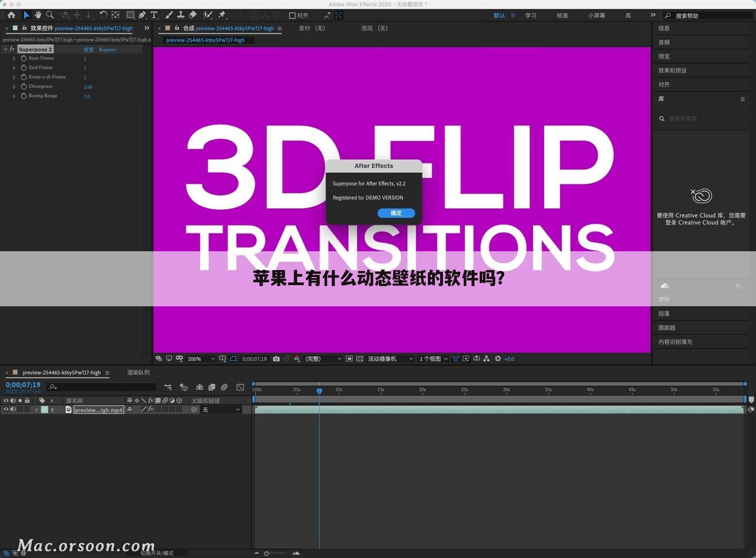This screenshot has width=756, height=558.
Task: Click layer 1 label color swatch
Action: [45, 410]
